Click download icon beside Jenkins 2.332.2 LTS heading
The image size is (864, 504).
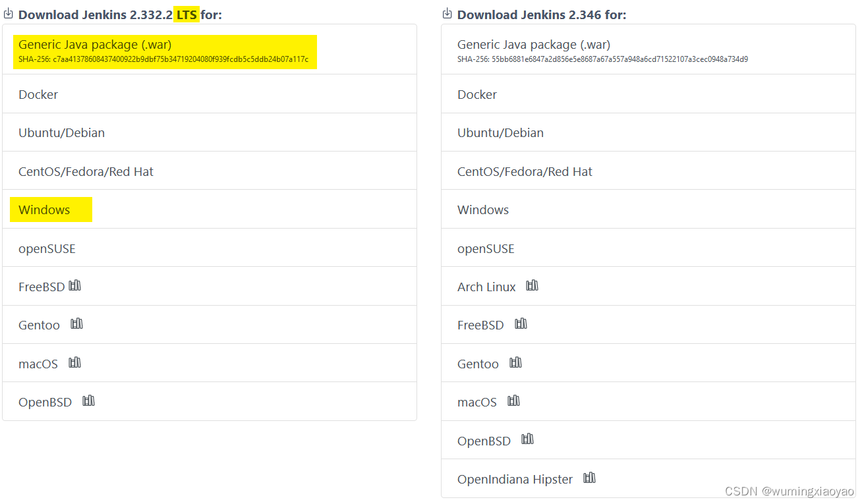pos(9,13)
